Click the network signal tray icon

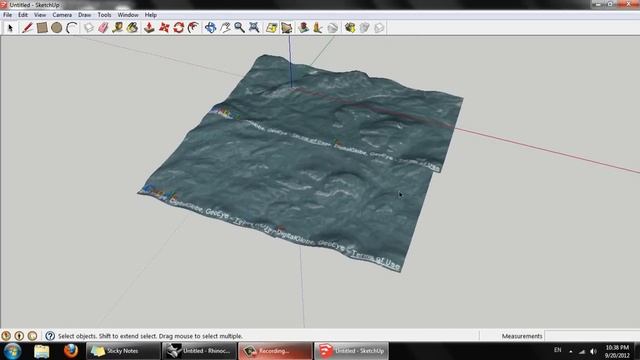pos(582,351)
